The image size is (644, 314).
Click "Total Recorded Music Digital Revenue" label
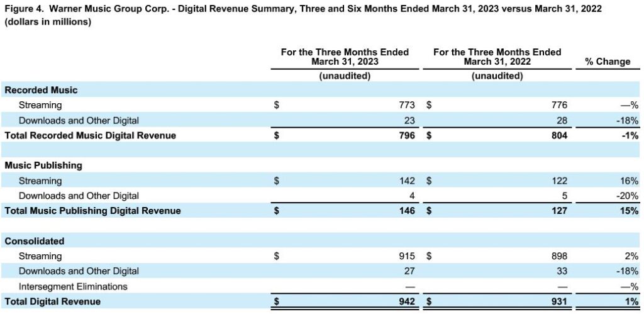click(91, 136)
